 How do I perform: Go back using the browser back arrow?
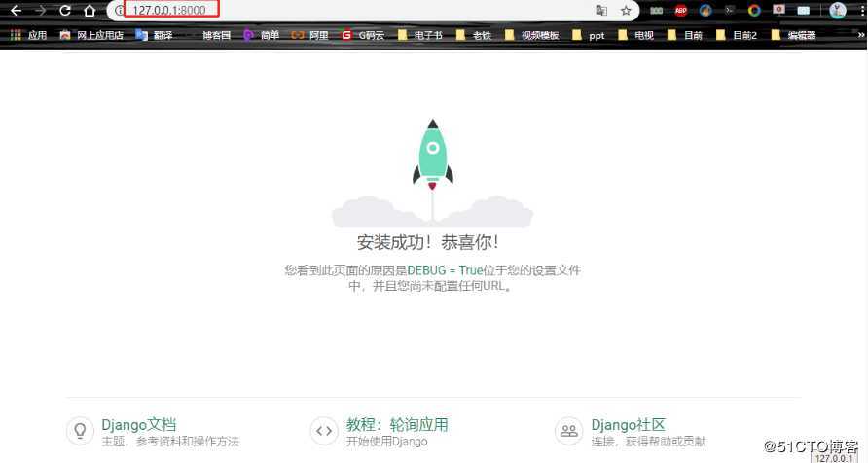16,10
